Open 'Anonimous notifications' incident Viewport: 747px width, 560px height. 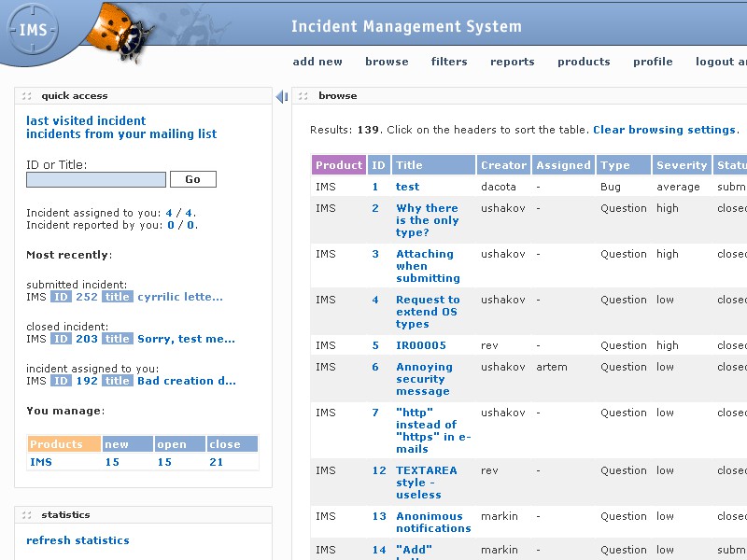(433, 522)
